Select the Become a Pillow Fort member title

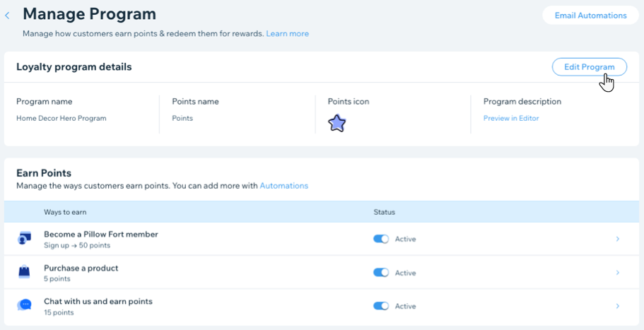click(100, 234)
